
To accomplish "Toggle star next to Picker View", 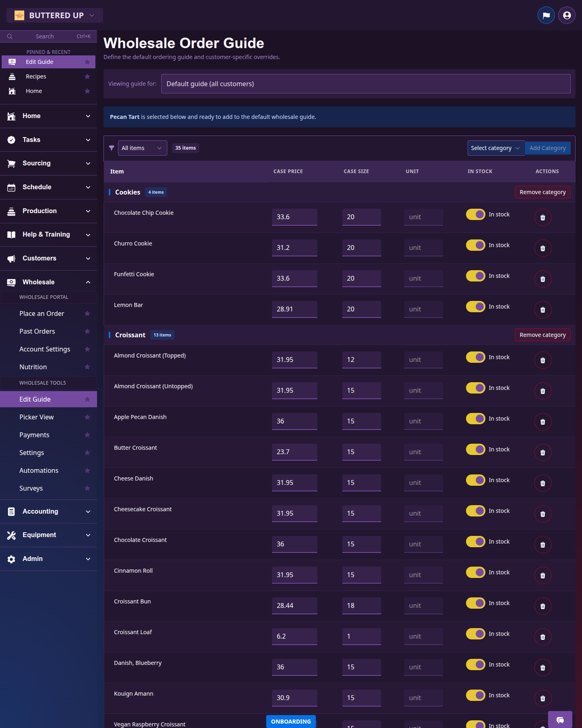I will click(87, 417).
